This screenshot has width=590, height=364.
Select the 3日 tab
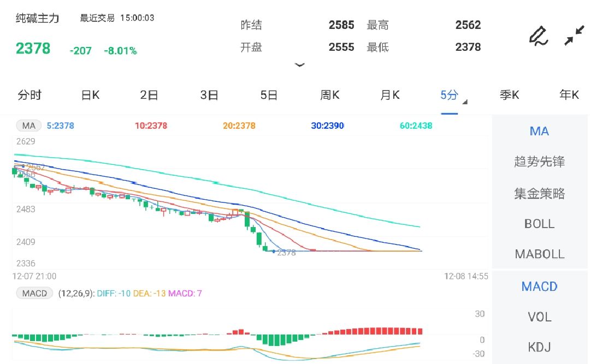209,95
